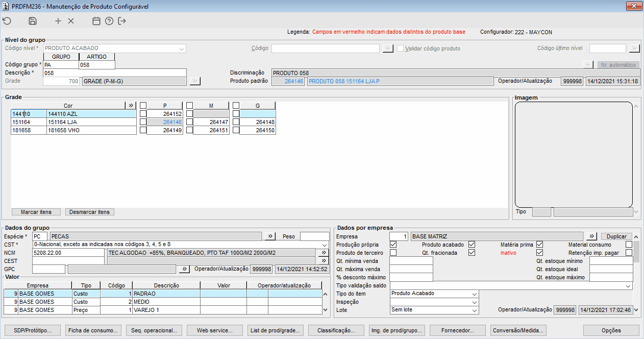Open Classificação... button
Screen dimensions: 644x339
coord(337,330)
